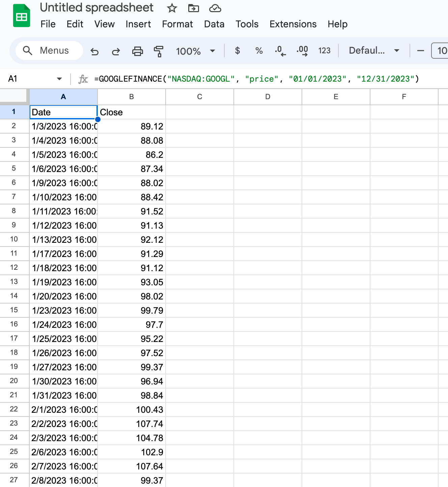
Task: Click the font size field
Action: [x=440, y=51]
